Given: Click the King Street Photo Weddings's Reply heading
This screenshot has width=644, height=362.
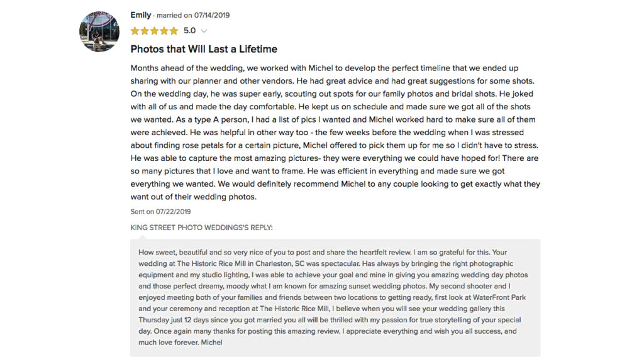Looking at the screenshot, I should click(x=201, y=228).
